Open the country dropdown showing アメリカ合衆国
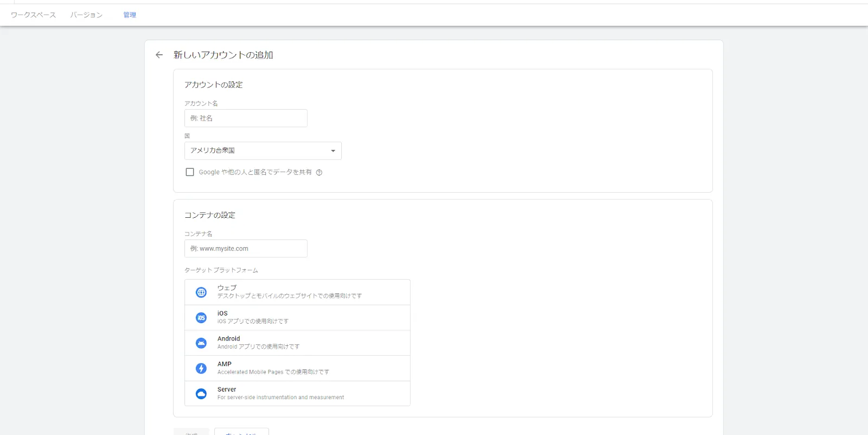868x435 pixels. (x=263, y=150)
